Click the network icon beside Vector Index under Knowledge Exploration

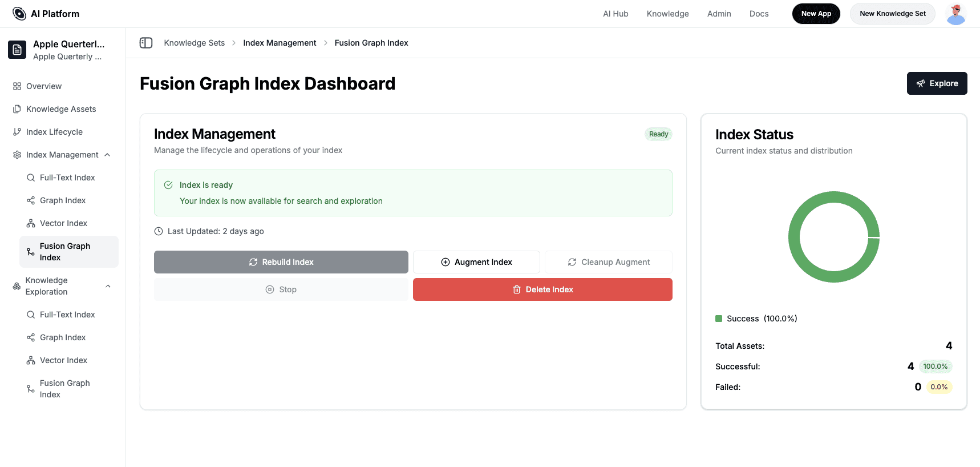[x=31, y=360]
